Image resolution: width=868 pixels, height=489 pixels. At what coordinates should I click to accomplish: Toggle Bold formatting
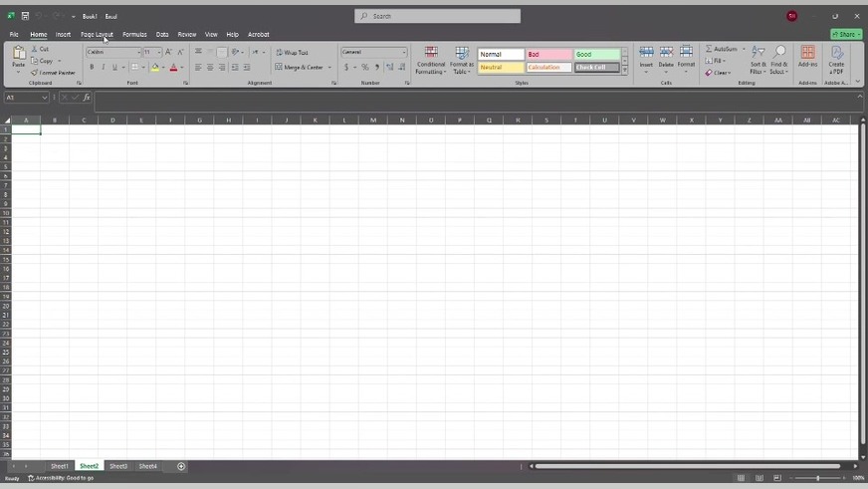pyautogui.click(x=92, y=67)
